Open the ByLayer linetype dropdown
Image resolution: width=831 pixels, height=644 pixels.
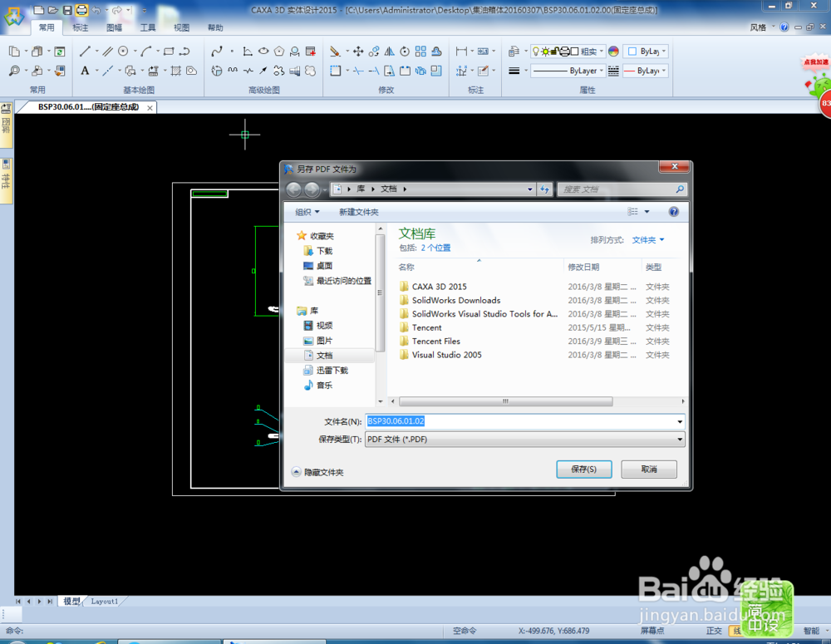point(568,71)
